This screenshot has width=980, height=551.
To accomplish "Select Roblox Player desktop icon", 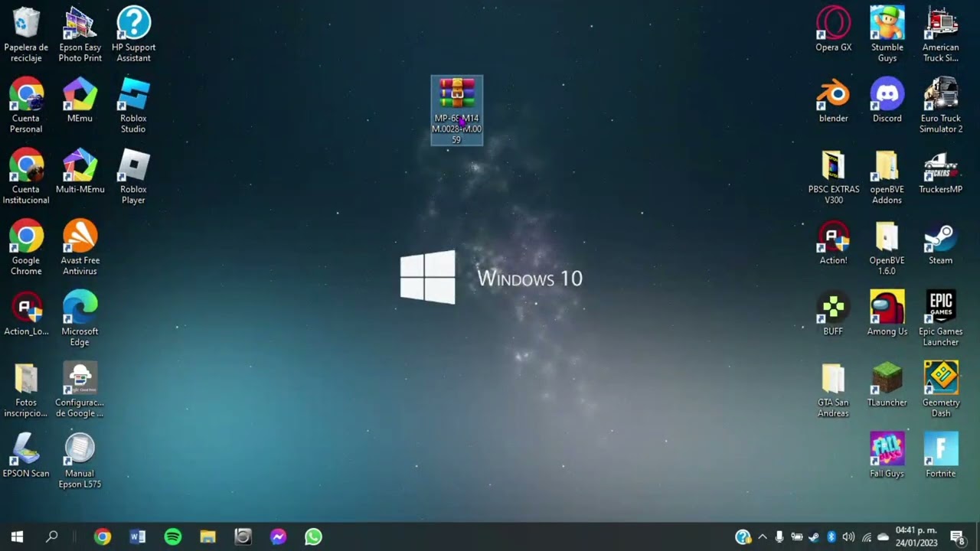I will 133,177.
